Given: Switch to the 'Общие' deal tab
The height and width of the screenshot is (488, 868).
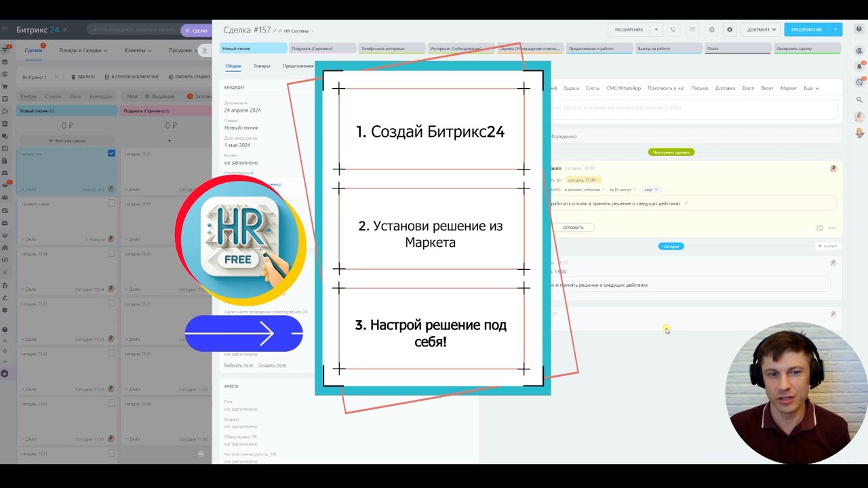Looking at the screenshot, I should 233,66.
